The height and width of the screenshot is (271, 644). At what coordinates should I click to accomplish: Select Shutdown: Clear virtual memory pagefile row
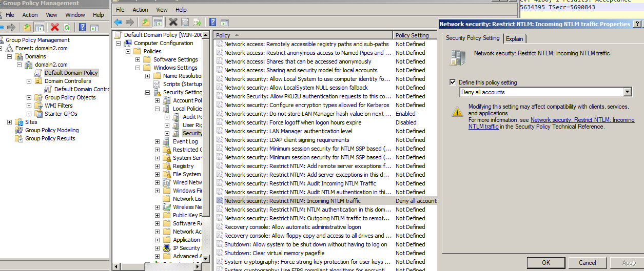click(326, 253)
